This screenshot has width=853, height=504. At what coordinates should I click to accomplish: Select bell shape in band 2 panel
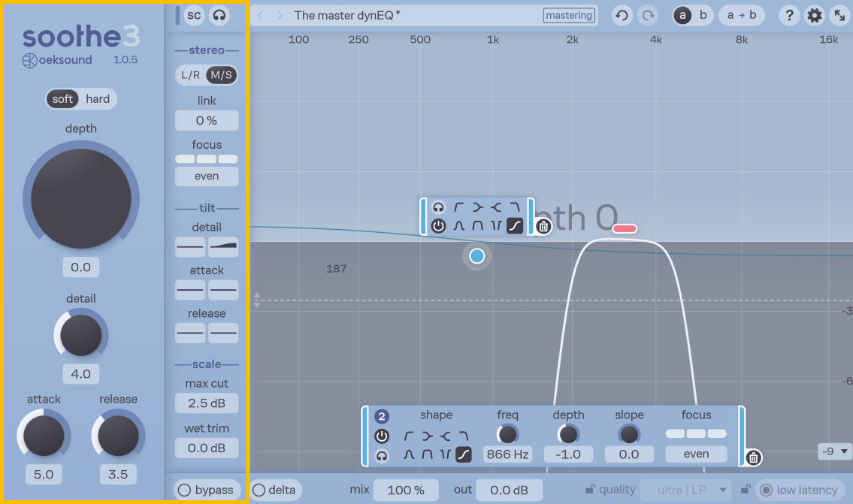coord(409,454)
